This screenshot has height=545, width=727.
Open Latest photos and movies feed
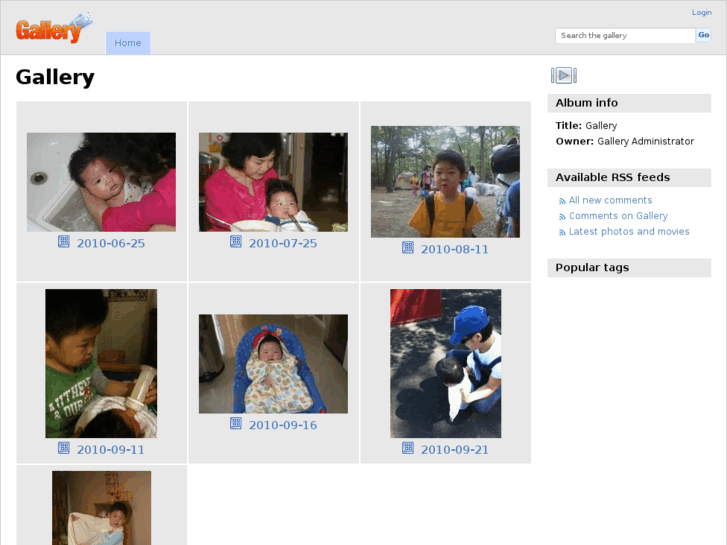click(629, 231)
